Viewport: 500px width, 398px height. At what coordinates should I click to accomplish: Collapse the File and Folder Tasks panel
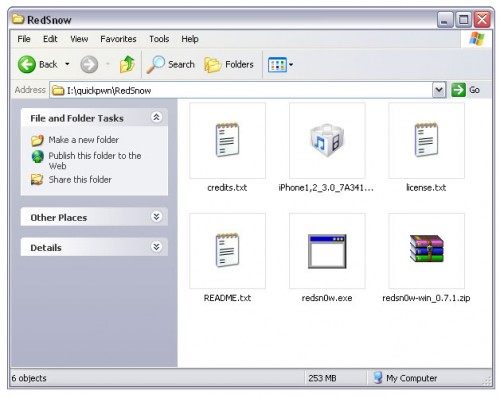pyautogui.click(x=156, y=117)
